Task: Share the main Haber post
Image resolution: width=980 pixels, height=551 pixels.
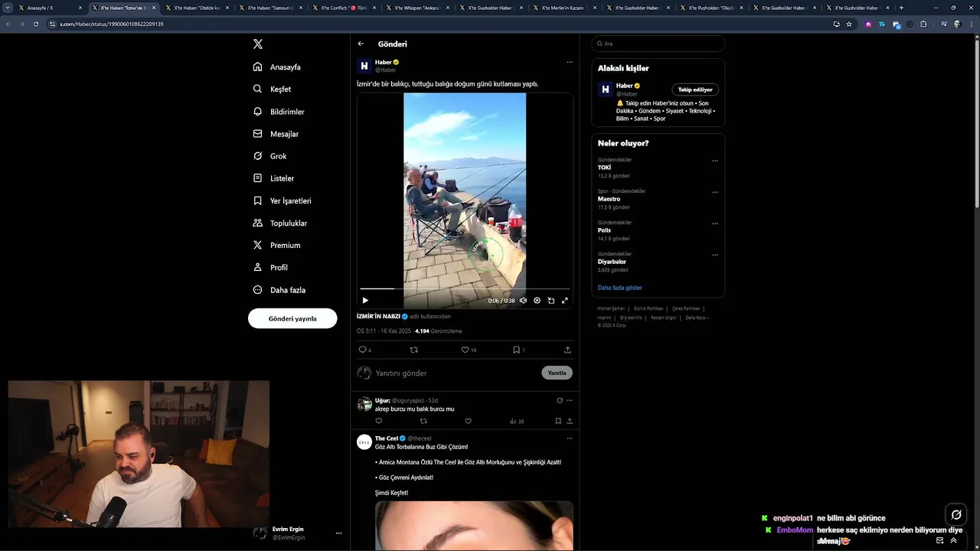Action: [x=567, y=350]
